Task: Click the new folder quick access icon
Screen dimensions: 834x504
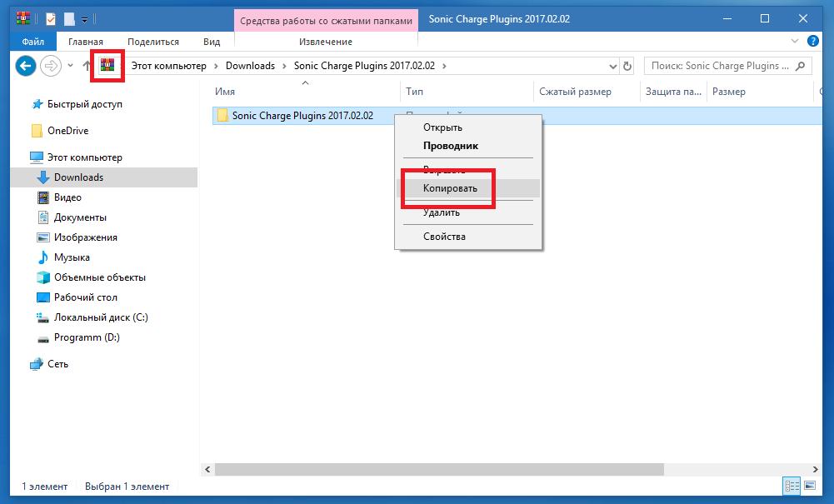Action: 69,19
